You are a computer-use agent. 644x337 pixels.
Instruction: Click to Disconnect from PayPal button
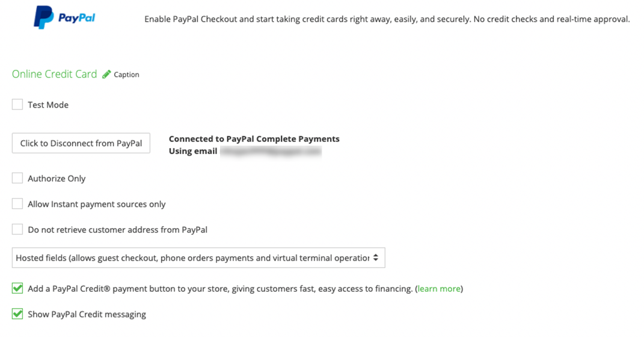click(x=81, y=143)
